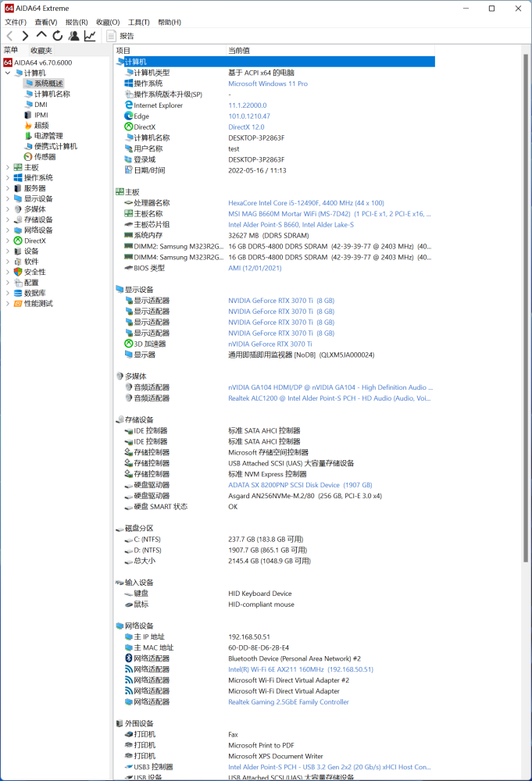Open the 收藏(O) menu

coord(108,22)
